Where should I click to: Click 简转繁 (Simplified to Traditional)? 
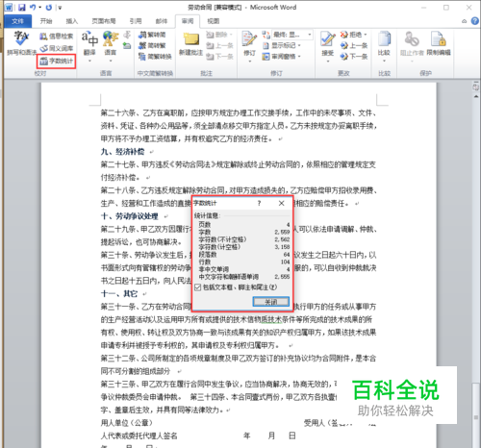coord(153,45)
